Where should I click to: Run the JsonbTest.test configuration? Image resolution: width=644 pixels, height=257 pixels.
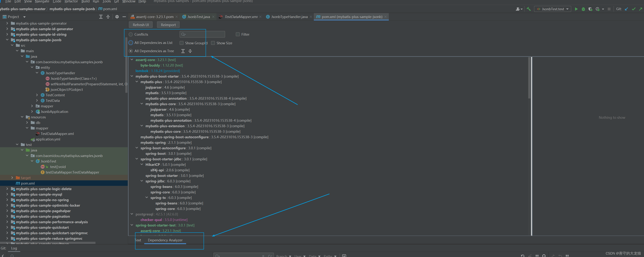pos(576,9)
